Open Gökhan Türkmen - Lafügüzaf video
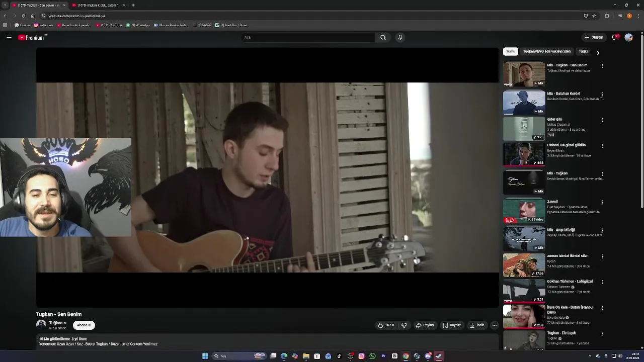The height and width of the screenshot is (362, 644). point(570,282)
